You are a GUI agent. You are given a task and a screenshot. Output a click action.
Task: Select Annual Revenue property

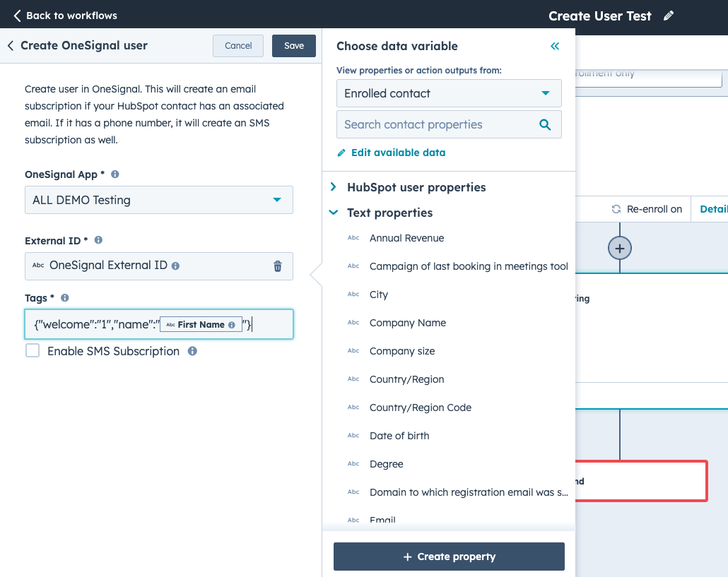click(406, 238)
